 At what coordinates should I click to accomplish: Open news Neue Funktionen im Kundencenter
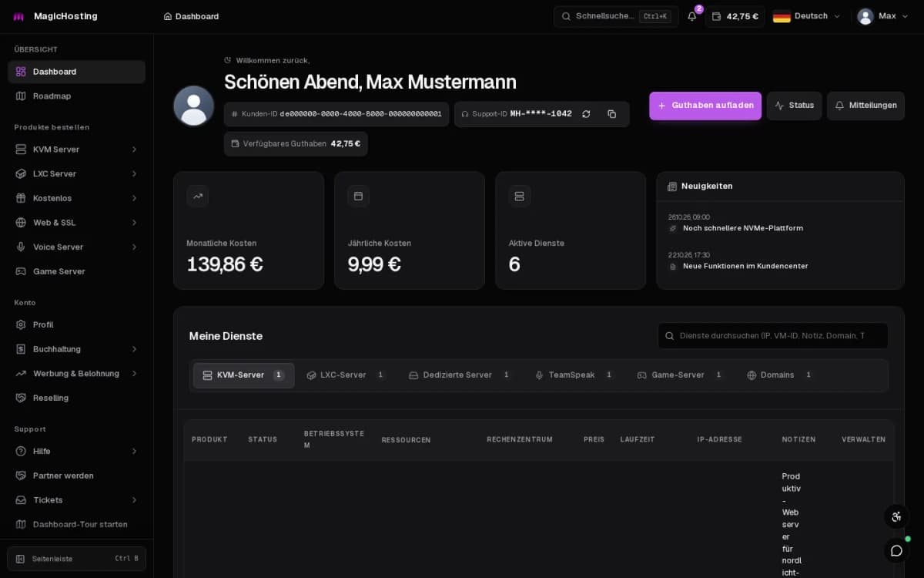(745, 266)
